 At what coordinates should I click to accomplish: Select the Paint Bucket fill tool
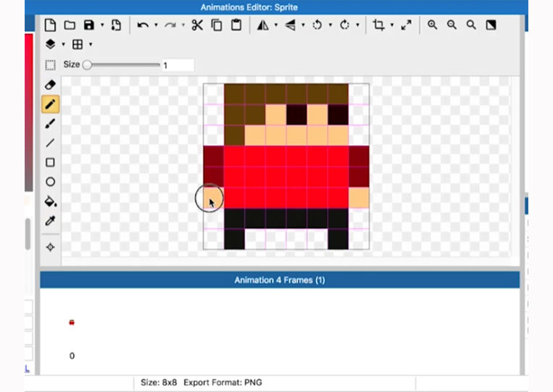point(51,201)
